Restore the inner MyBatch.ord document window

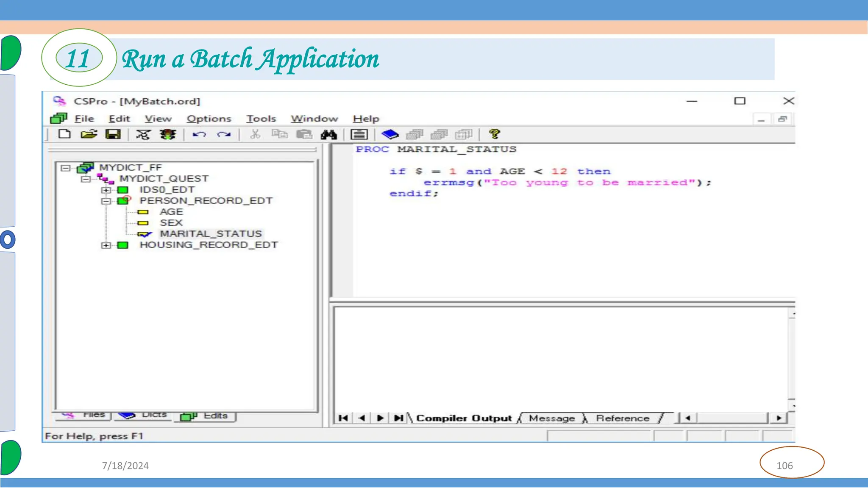(782, 119)
